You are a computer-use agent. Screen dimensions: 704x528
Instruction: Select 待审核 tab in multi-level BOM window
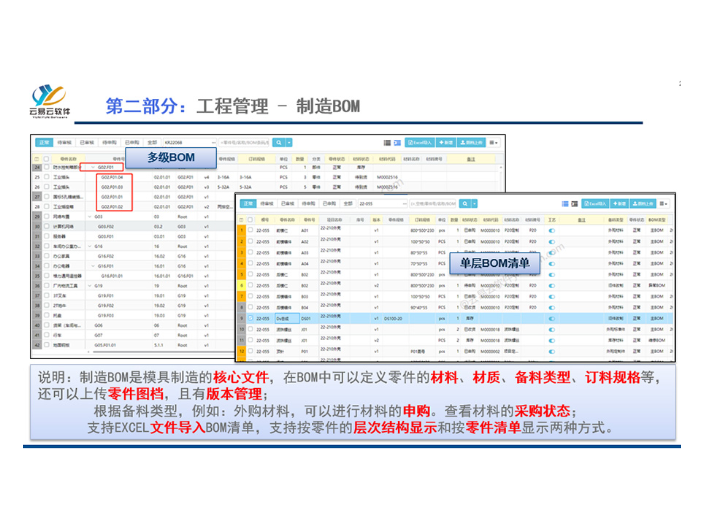[64, 142]
